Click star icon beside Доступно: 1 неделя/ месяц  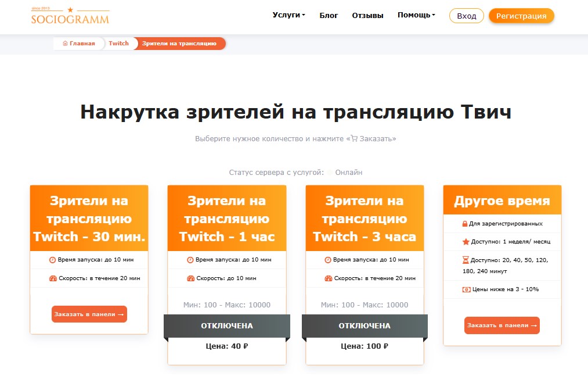(x=466, y=242)
